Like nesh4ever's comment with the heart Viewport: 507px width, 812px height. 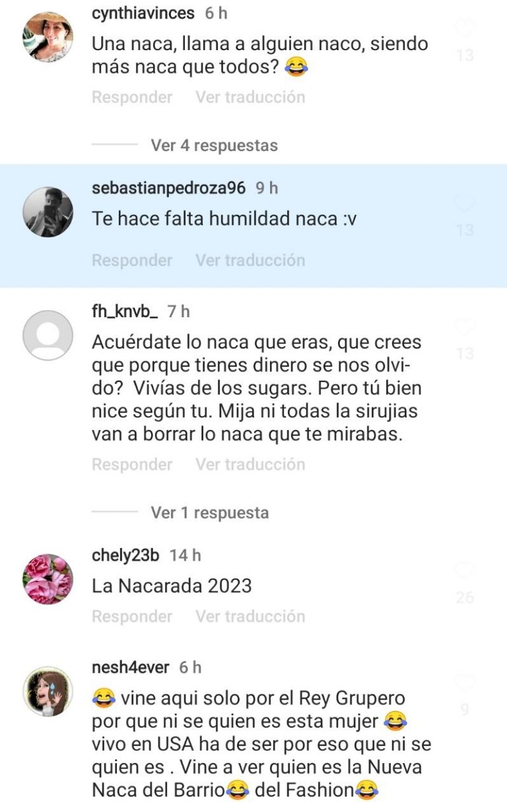pyautogui.click(x=465, y=683)
